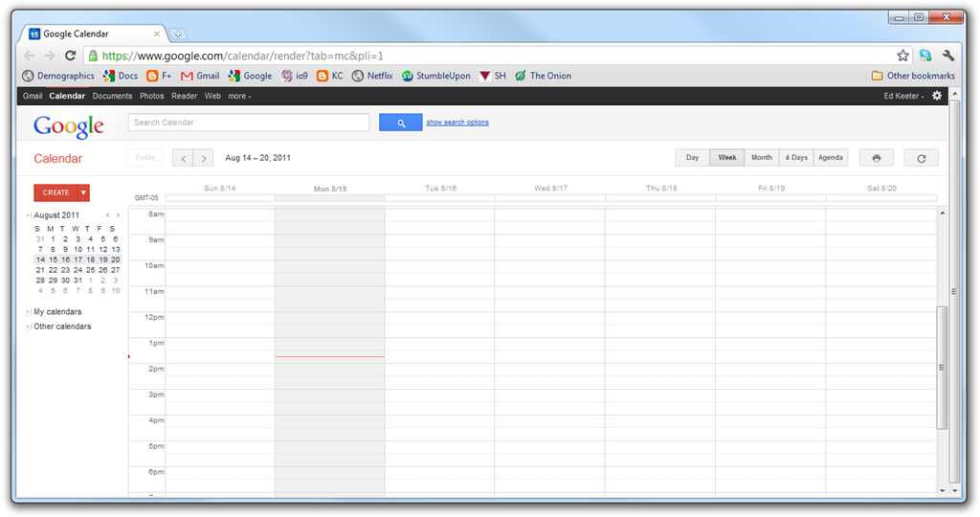980x517 pixels.
Task: Select August 25 in the mini calendar
Action: (91, 270)
